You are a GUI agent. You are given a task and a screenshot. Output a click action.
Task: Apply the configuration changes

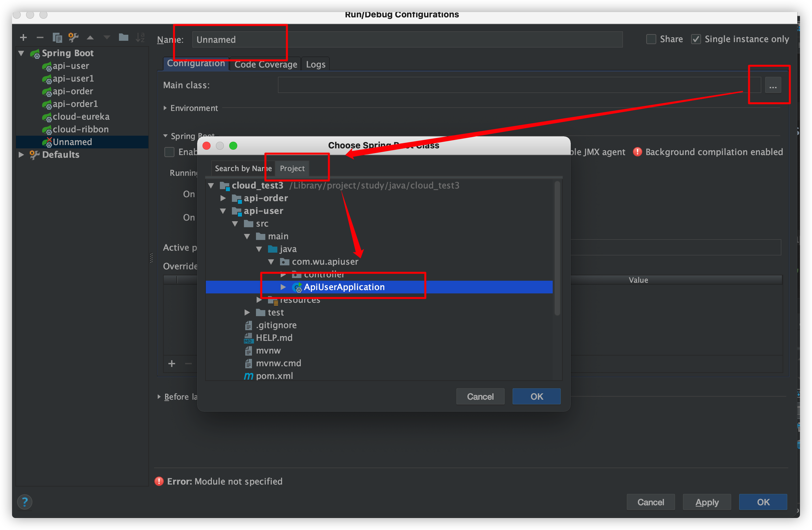click(x=707, y=502)
